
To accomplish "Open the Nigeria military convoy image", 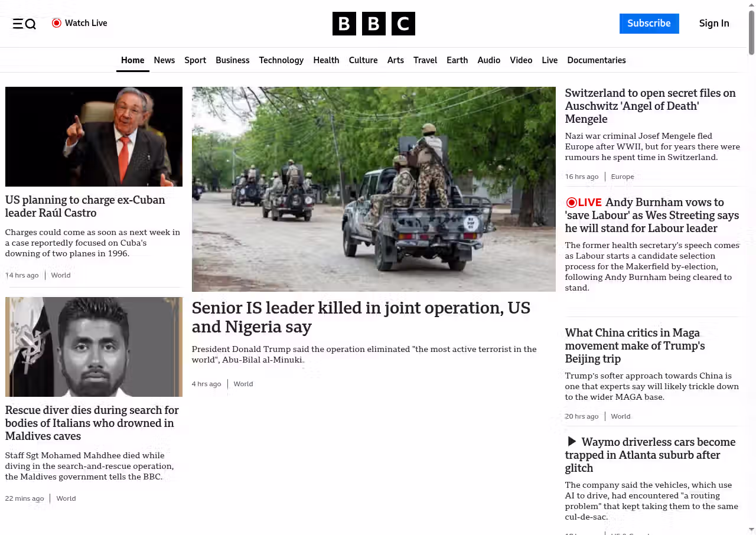I will (374, 189).
